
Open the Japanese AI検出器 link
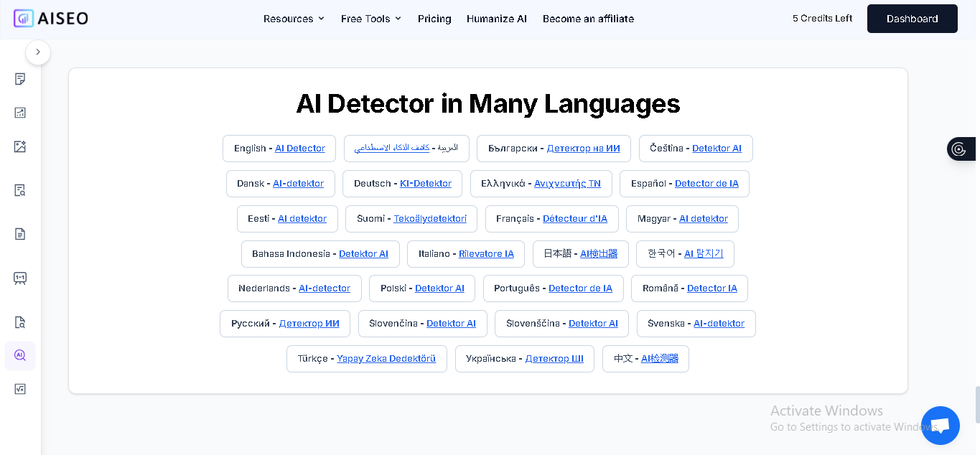(x=599, y=254)
